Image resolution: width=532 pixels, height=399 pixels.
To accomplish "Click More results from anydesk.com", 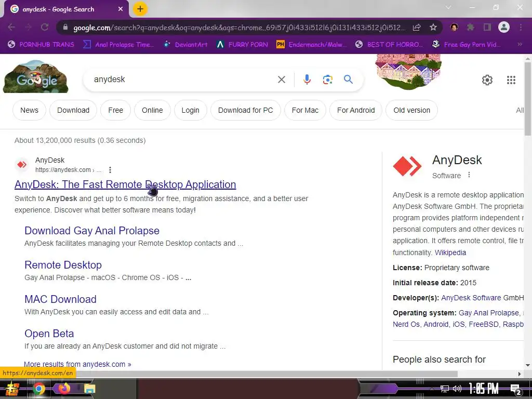I will coord(77,364).
